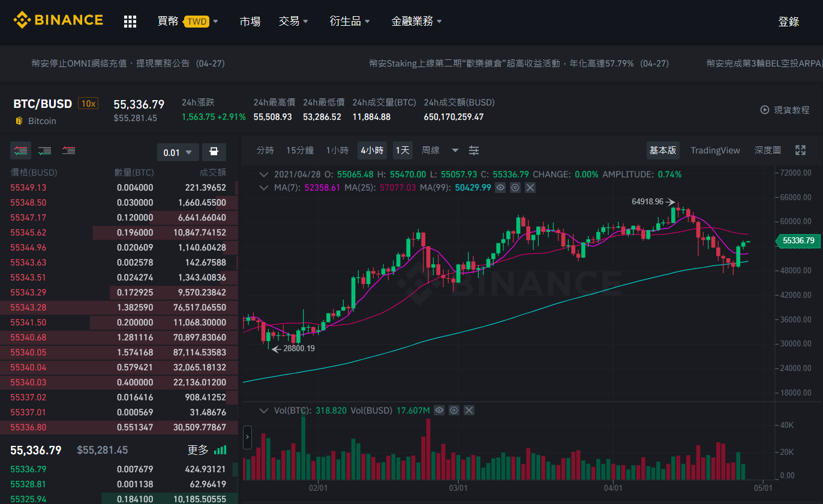Remove the MA indicator
823x504 pixels.
tap(530, 188)
